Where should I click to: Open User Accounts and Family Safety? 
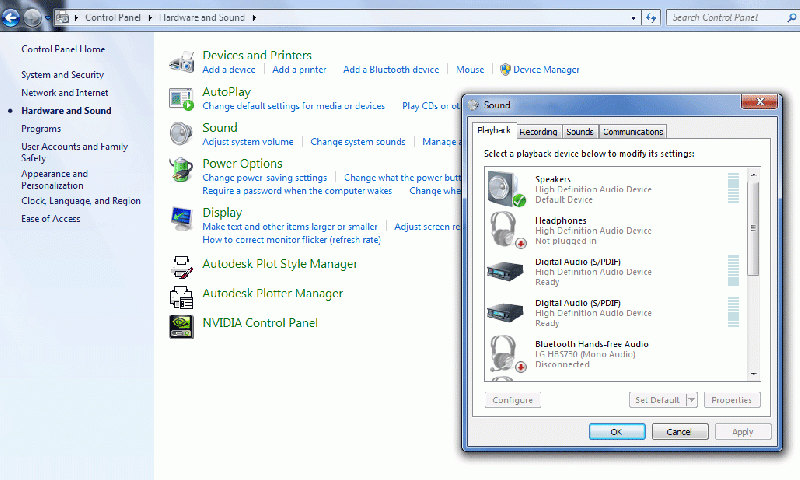pyautogui.click(x=74, y=152)
